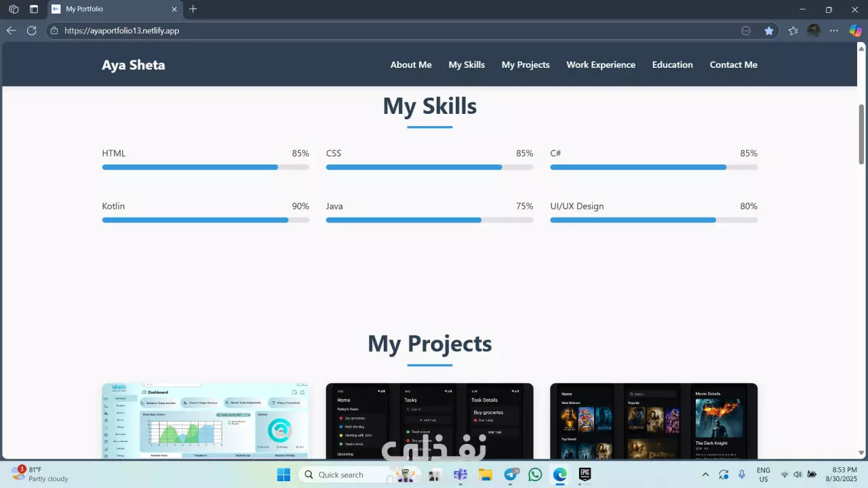This screenshot has width=868, height=488.
Task: Click the C# skill progress bar
Action: 654,167
